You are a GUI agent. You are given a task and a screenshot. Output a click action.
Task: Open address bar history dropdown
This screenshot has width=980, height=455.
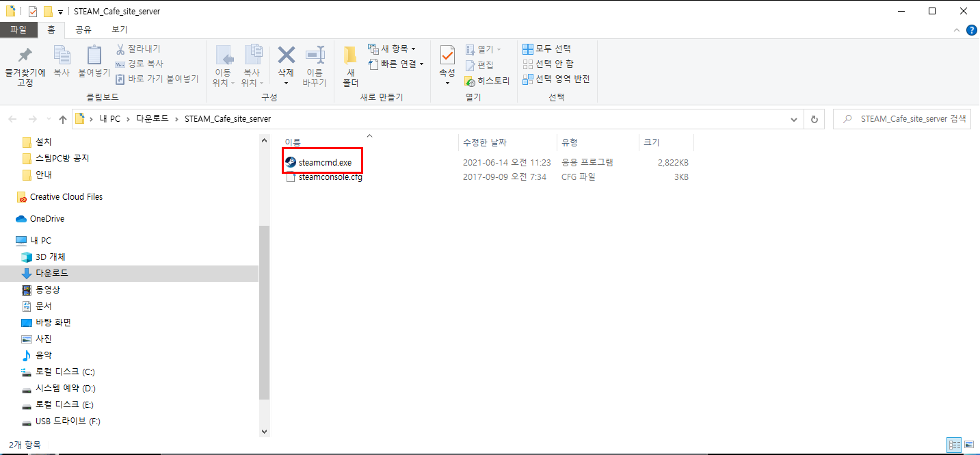coord(793,119)
